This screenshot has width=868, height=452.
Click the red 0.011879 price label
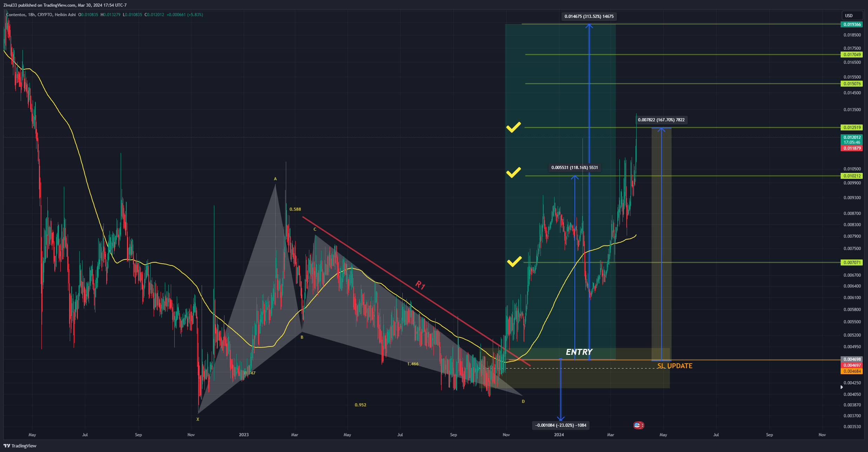click(x=852, y=148)
